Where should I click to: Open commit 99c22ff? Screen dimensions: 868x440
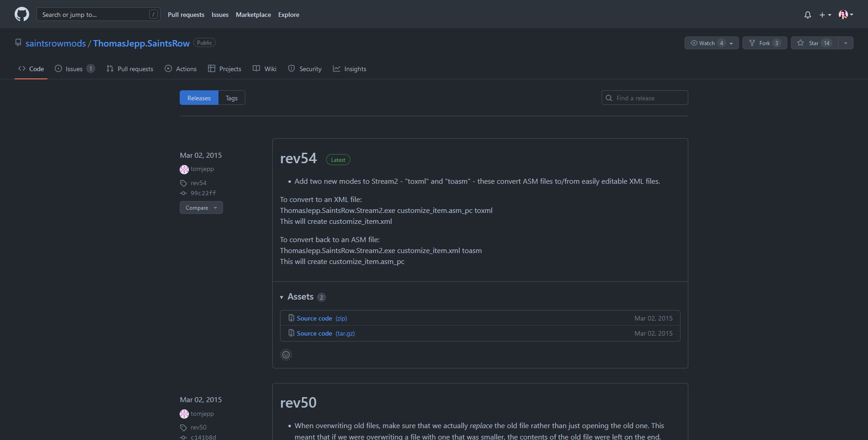point(203,193)
